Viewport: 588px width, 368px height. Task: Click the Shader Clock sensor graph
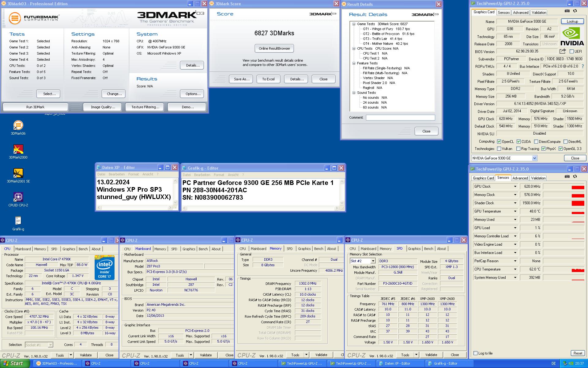pyautogui.click(x=564, y=203)
